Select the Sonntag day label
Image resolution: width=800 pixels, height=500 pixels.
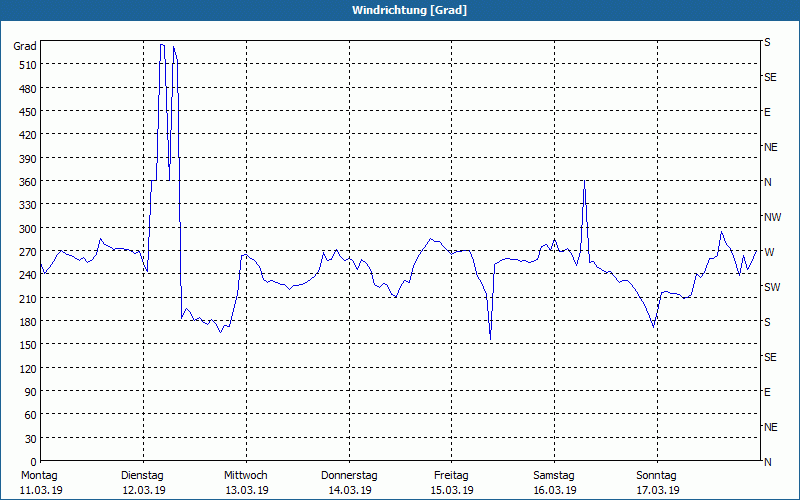656,476
